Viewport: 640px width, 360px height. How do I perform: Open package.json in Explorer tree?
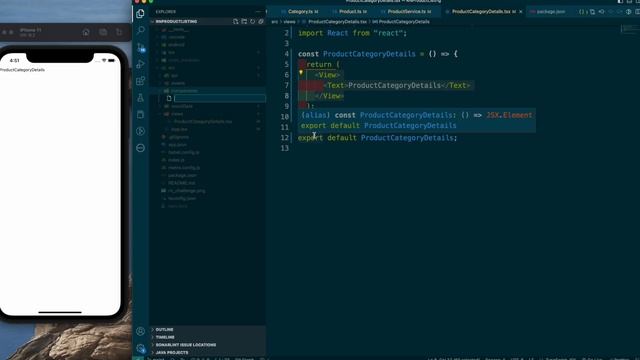pyautogui.click(x=182, y=176)
